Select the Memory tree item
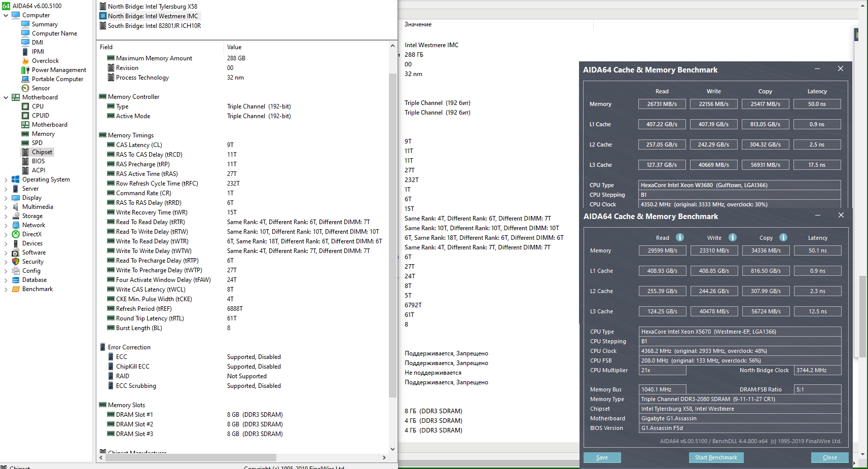Viewport: 868px width, 469px height. tap(43, 134)
